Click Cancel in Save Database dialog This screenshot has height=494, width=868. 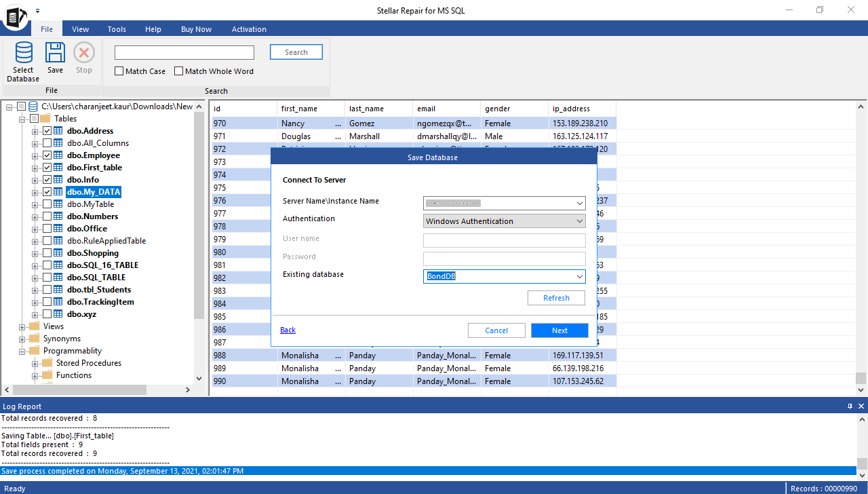pos(496,330)
